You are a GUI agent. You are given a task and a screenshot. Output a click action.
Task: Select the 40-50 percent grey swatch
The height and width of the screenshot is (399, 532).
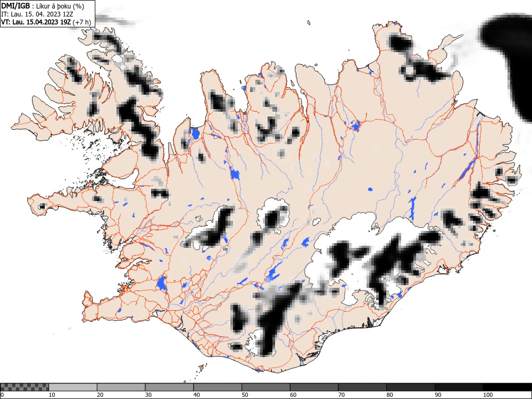tap(218, 387)
